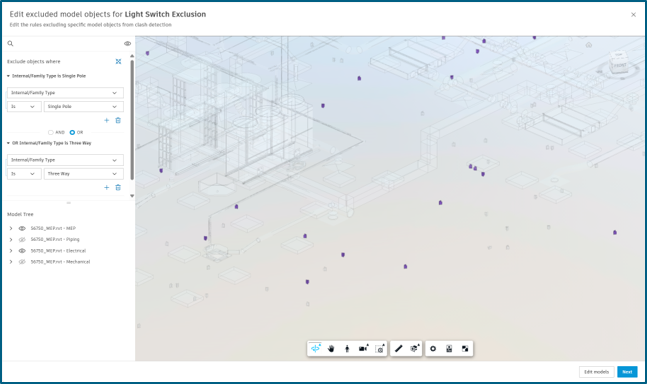
Task: Activate the First Person walk tool
Action: (347, 349)
